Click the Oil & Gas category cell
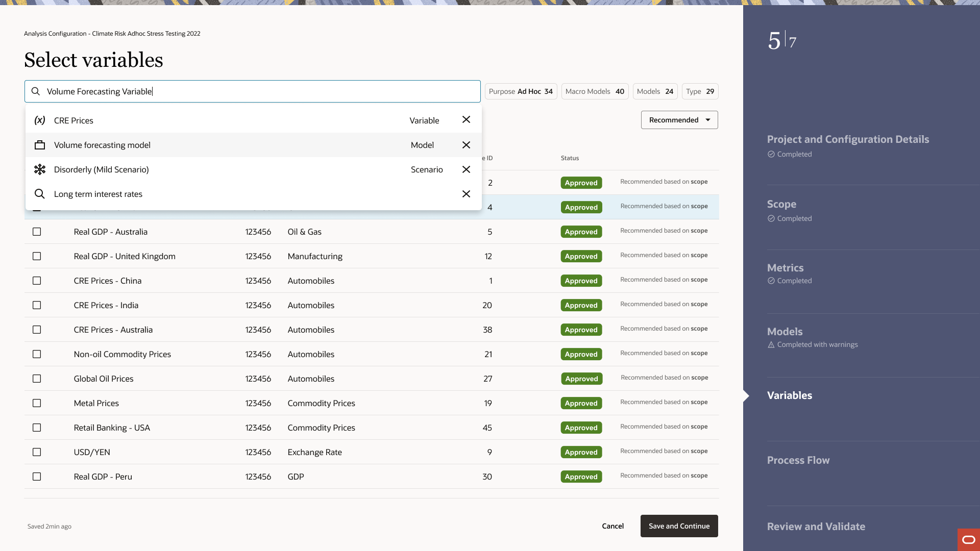Viewport: 980px width, 551px height. [x=304, y=232]
